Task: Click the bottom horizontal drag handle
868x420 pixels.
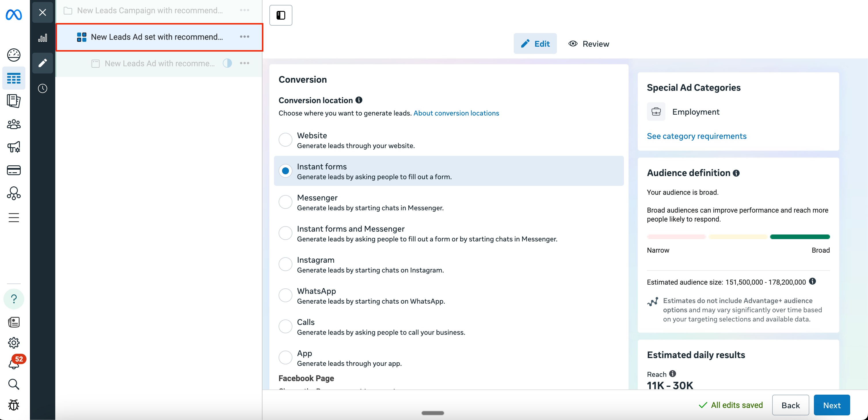Action: [433, 413]
